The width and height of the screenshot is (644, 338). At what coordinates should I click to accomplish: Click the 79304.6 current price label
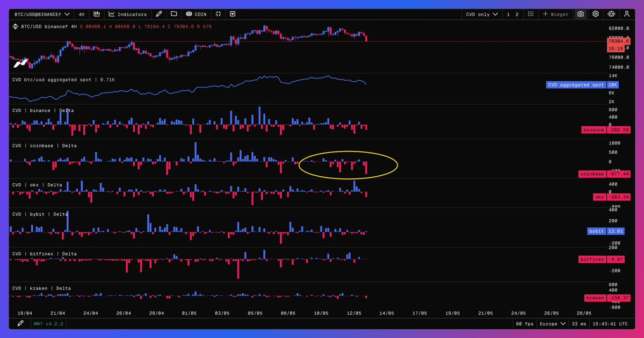618,41
